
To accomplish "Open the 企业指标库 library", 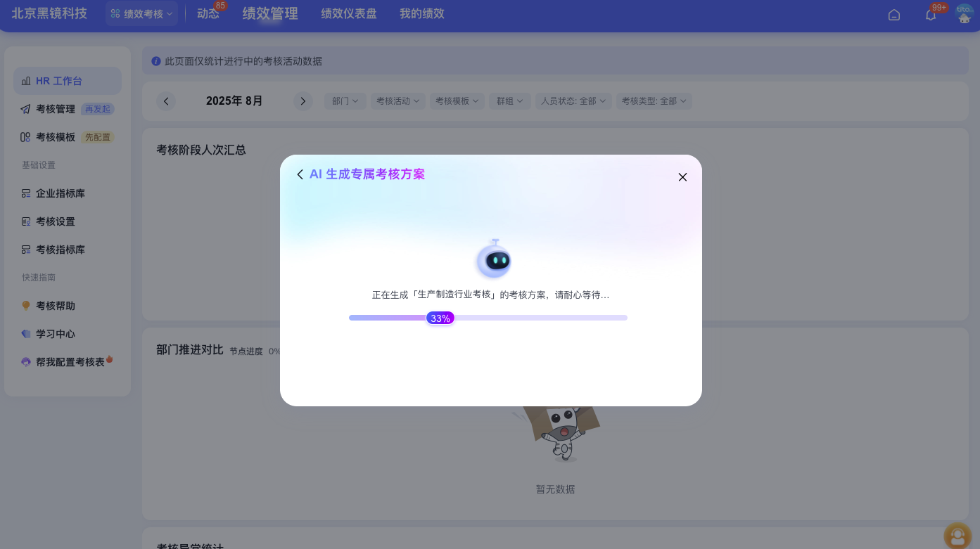I will (x=60, y=193).
